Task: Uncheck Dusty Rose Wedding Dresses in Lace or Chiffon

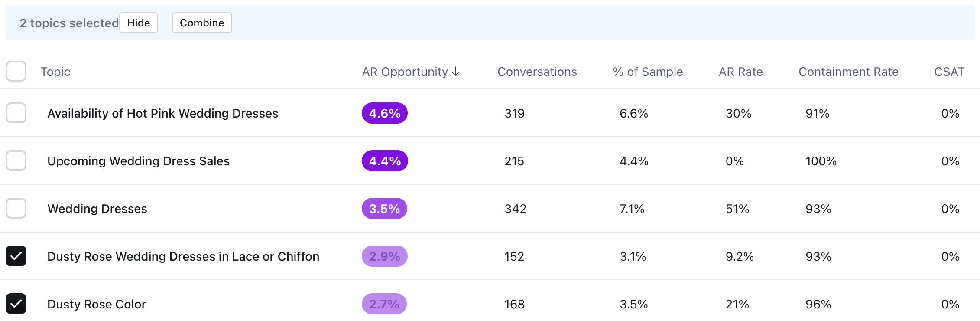Action: (16, 256)
